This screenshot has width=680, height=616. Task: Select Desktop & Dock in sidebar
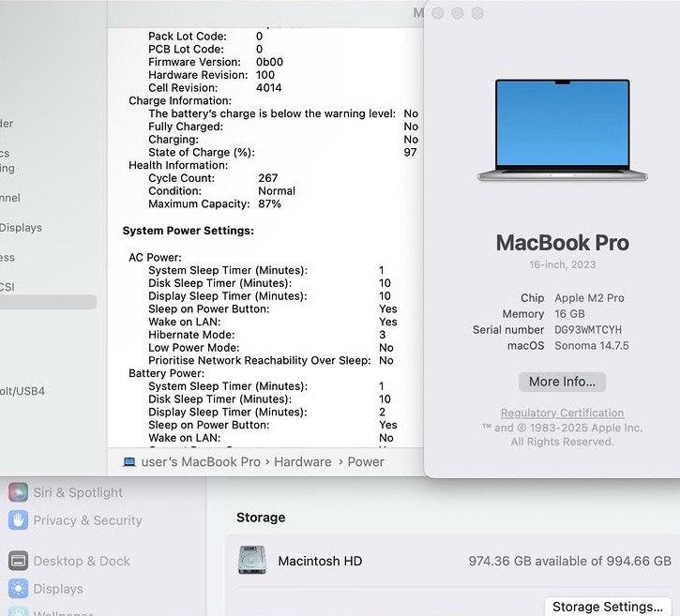82,561
